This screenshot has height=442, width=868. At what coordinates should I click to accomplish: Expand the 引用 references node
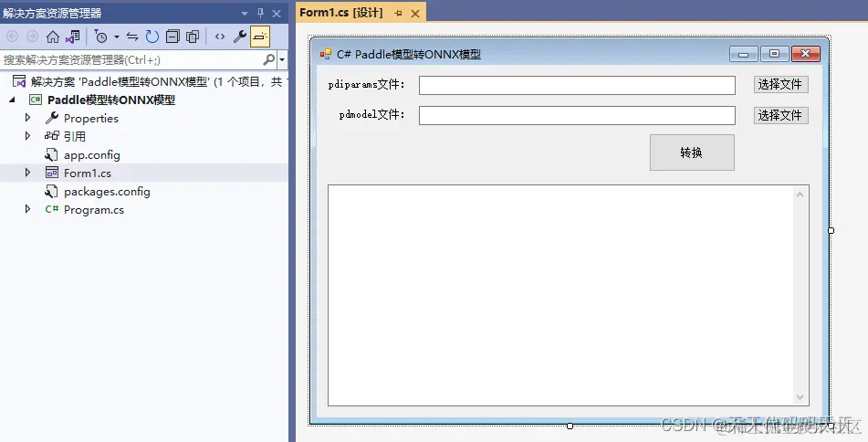[x=27, y=136]
